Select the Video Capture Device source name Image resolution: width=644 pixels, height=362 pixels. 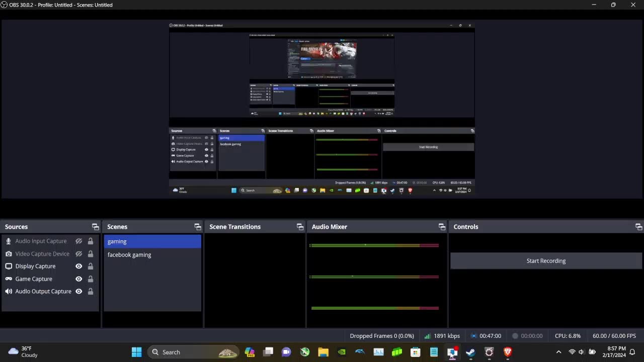click(42, 254)
